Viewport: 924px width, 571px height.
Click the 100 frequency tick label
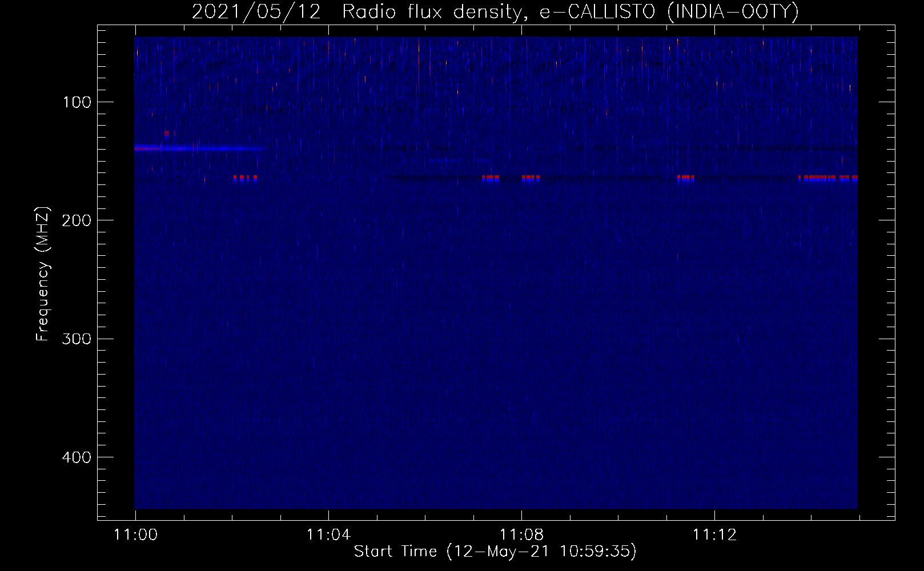pyautogui.click(x=77, y=102)
